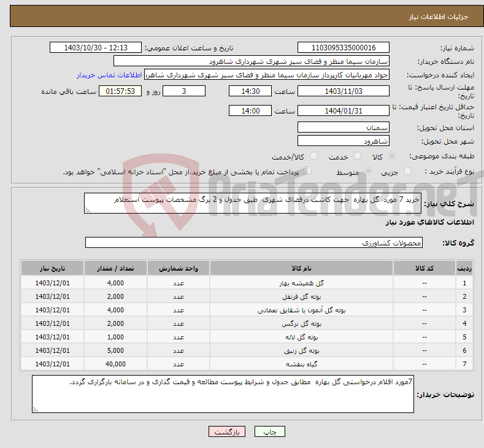Viewport: 484px width, 448px height.
Task: Click the buyer notes text area
Action: (x=223, y=394)
